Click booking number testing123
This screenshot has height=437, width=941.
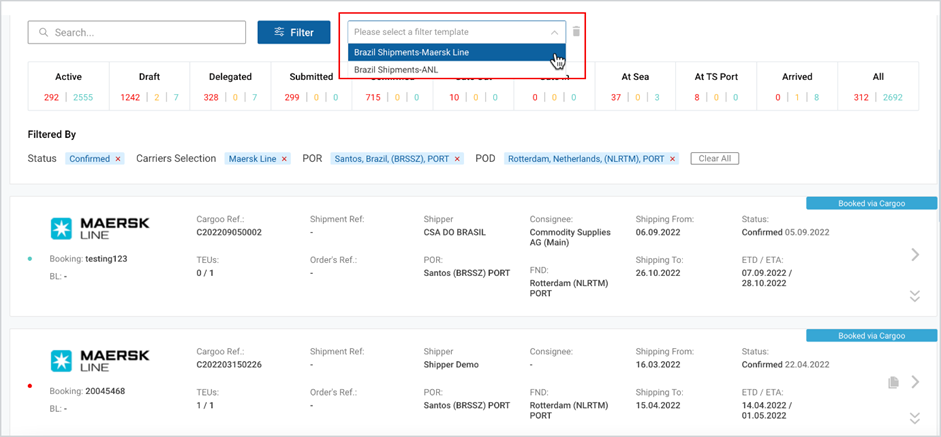tap(106, 259)
